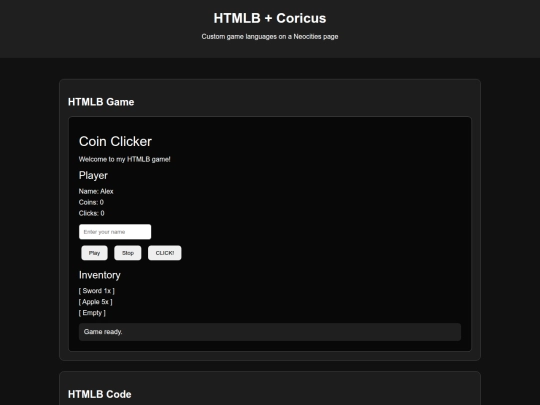Select the [ Sword 1x ] inventory slot
This screenshot has width=540, height=405.
(x=96, y=291)
